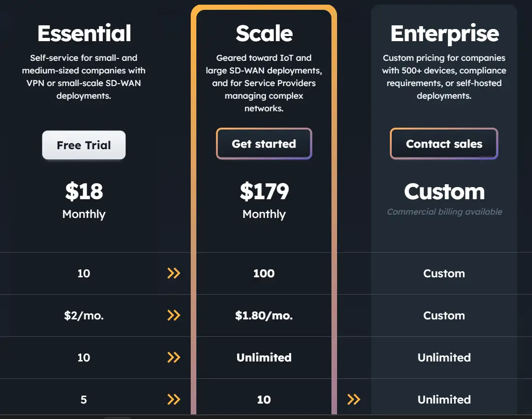This screenshot has width=532, height=419.
Task: Click the chevron between Essential 5 and Scale 10
Action: click(x=173, y=399)
